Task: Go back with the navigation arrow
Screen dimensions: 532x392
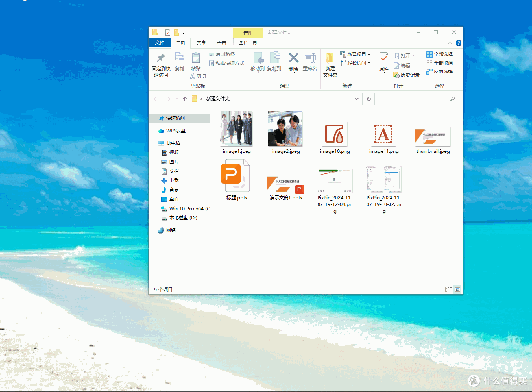Action: [x=156, y=99]
